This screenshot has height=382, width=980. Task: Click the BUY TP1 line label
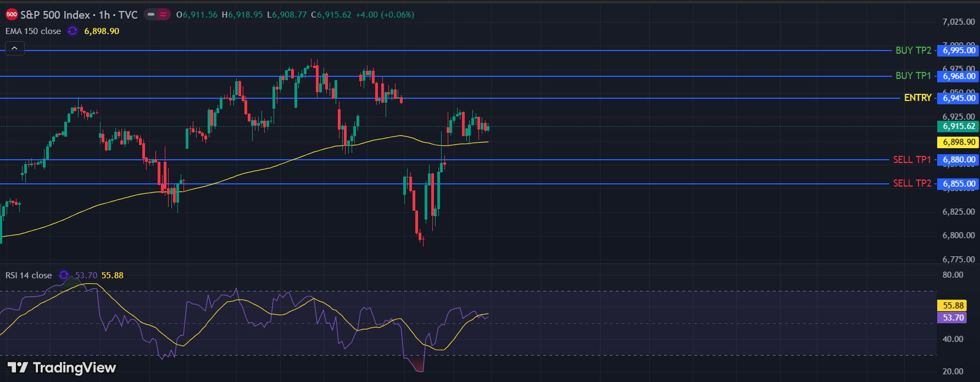click(913, 76)
